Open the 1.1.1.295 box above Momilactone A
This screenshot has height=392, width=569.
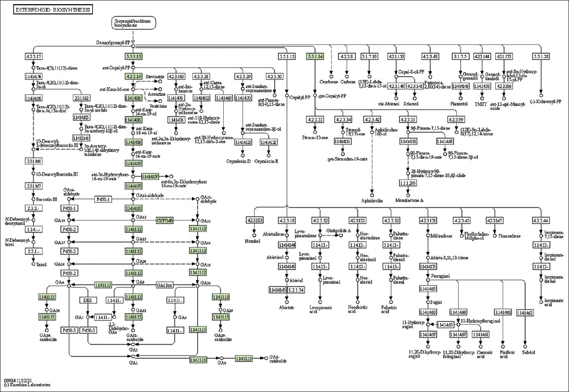[x=408, y=182]
